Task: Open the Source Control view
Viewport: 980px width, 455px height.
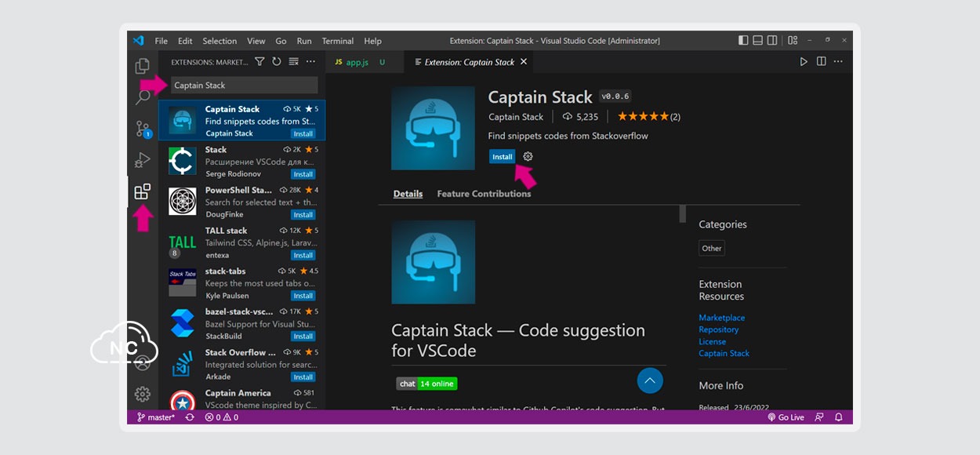Action: tap(143, 129)
